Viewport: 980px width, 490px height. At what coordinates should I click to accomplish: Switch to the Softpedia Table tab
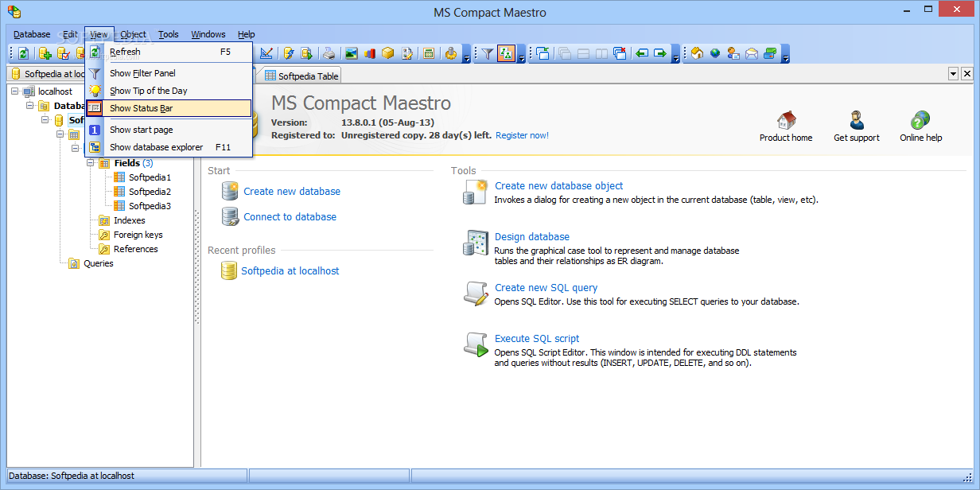click(301, 76)
